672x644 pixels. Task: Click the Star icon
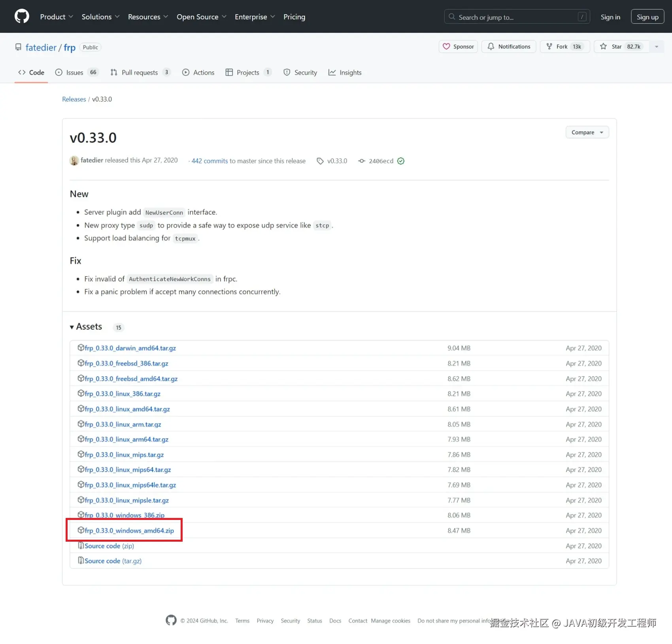pos(603,46)
